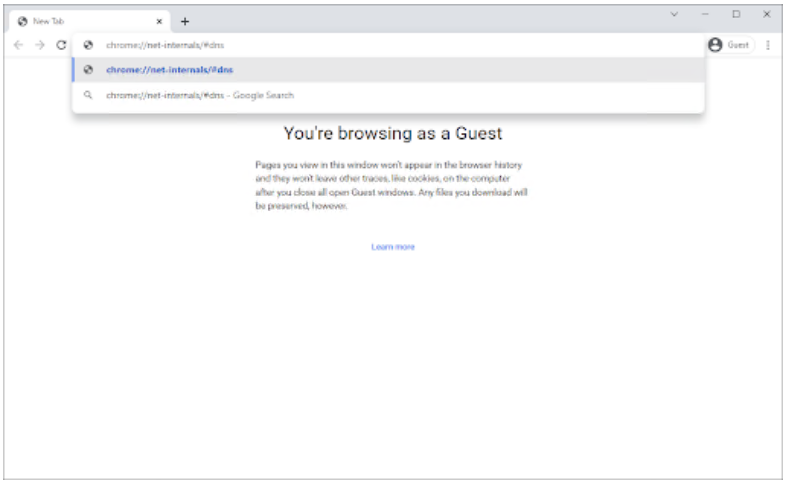Click the forward navigation arrow
Screen dimensions: 786x483
pyautogui.click(x=40, y=45)
